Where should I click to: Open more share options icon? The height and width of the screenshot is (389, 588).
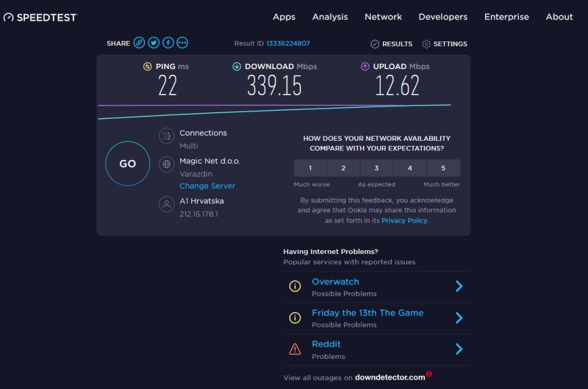(182, 43)
